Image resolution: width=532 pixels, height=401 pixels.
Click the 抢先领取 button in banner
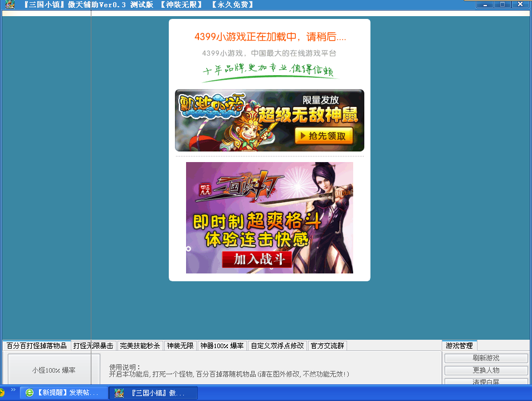coord(324,136)
